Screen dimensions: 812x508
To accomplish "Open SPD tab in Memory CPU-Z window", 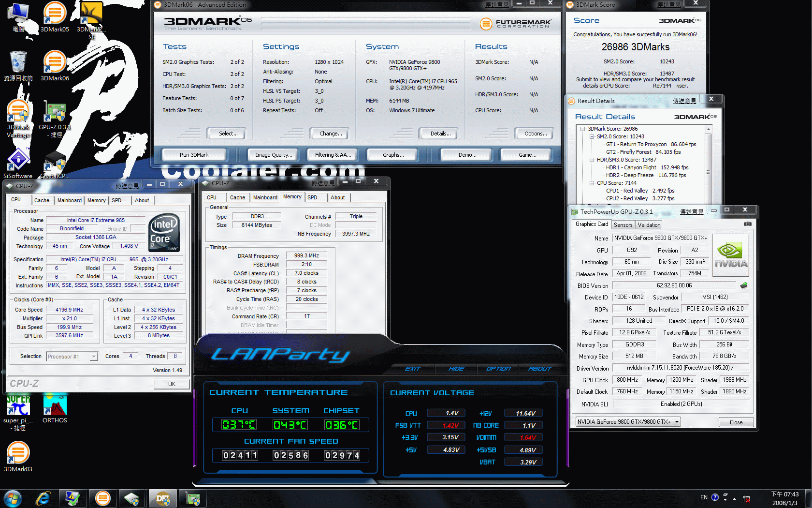I will (x=312, y=197).
